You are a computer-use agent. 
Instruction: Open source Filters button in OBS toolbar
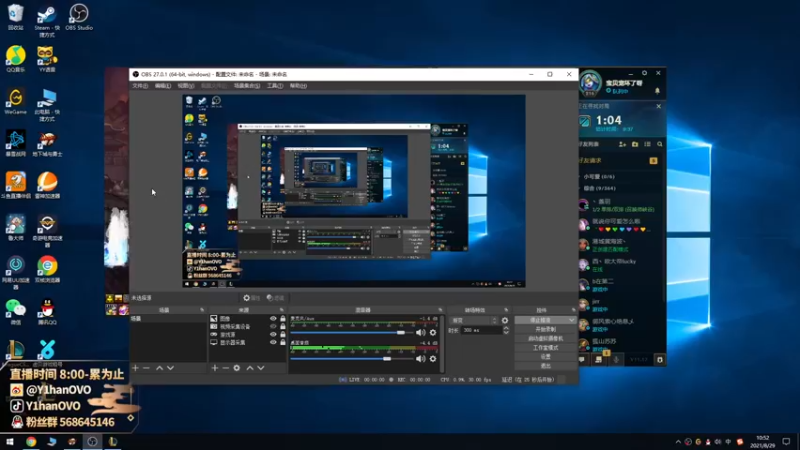pyautogui.click(x=276, y=298)
